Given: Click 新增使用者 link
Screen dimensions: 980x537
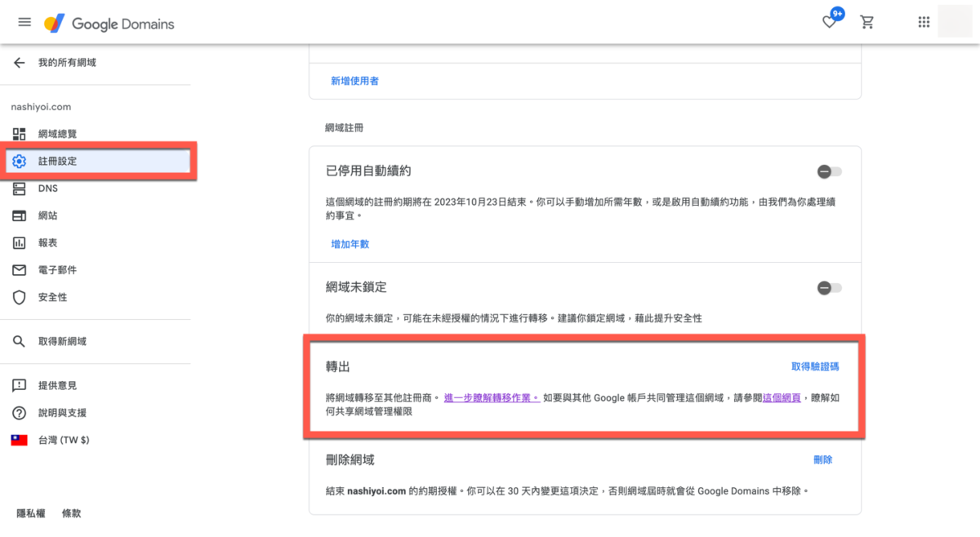Looking at the screenshot, I should (354, 81).
